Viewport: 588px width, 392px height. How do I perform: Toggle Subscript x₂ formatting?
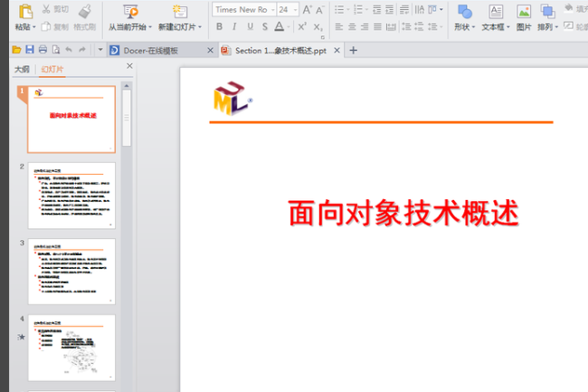pyautogui.click(x=318, y=27)
